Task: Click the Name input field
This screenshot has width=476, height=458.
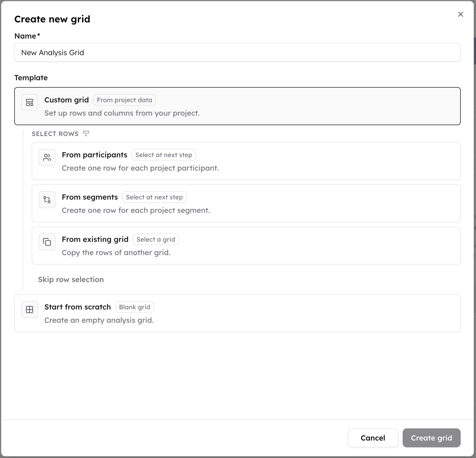Action: pyautogui.click(x=237, y=52)
